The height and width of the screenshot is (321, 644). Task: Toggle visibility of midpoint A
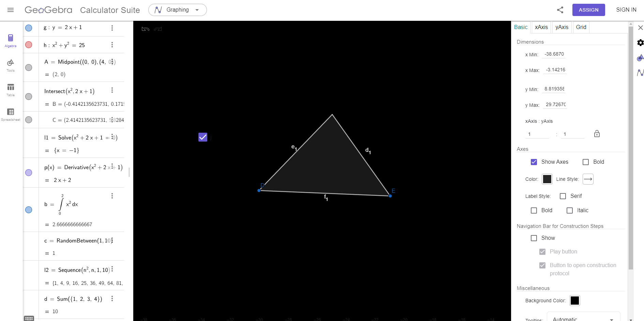tap(29, 68)
